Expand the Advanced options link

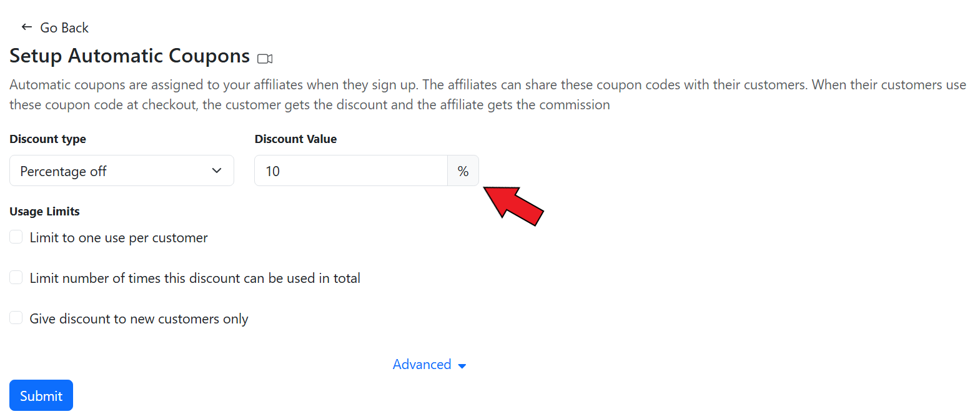point(422,365)
